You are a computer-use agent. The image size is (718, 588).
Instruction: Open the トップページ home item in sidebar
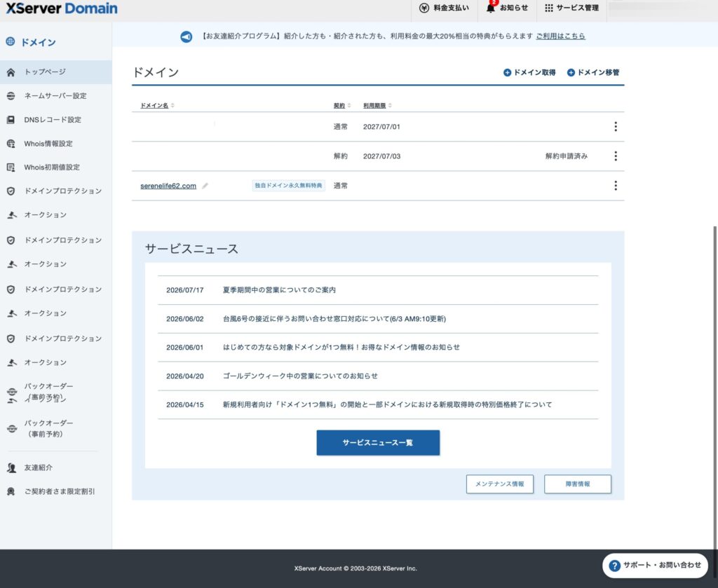(56, 72)
